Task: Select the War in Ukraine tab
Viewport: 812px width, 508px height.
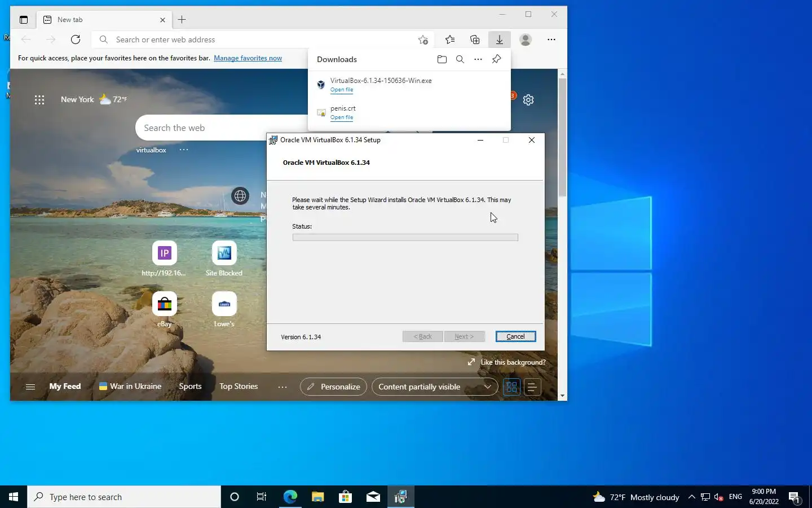Action: click(130, 386)
